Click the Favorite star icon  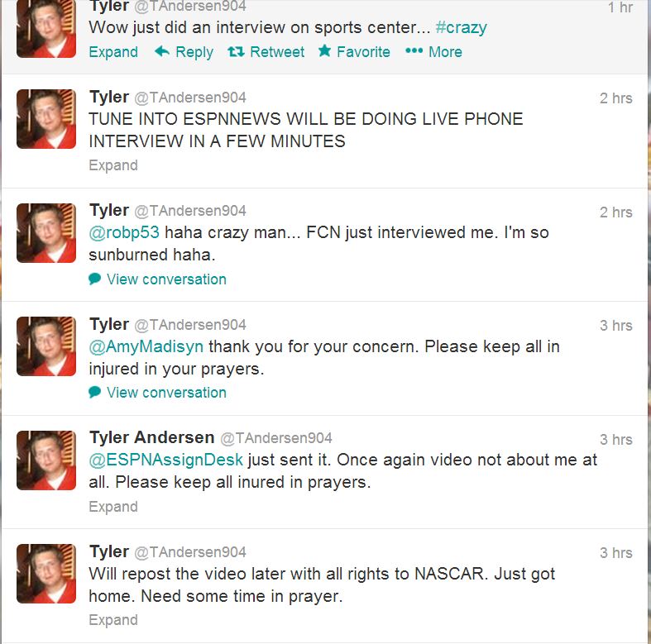point(324,50)
